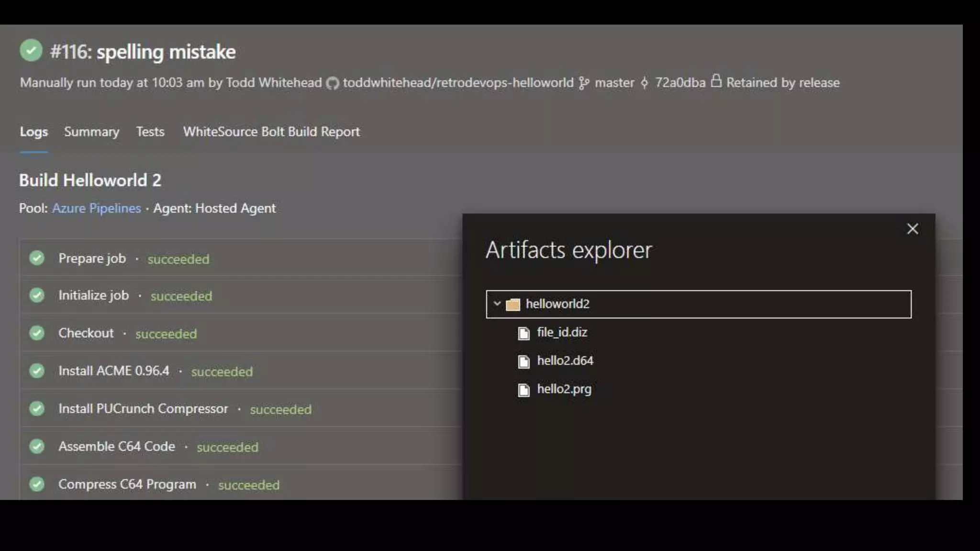Click the GitHub repository icon
The image size is (980, 551).
[332, 83]
